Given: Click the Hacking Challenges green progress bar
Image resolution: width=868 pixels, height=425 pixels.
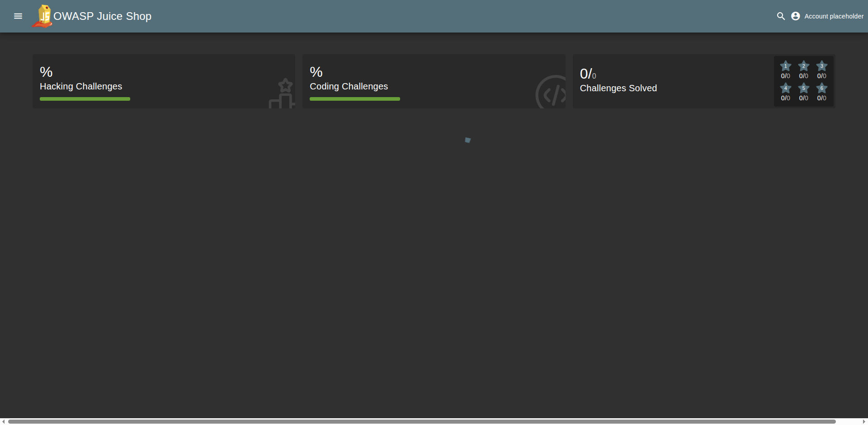Looking at the screenshot, I should pos(85,99).
